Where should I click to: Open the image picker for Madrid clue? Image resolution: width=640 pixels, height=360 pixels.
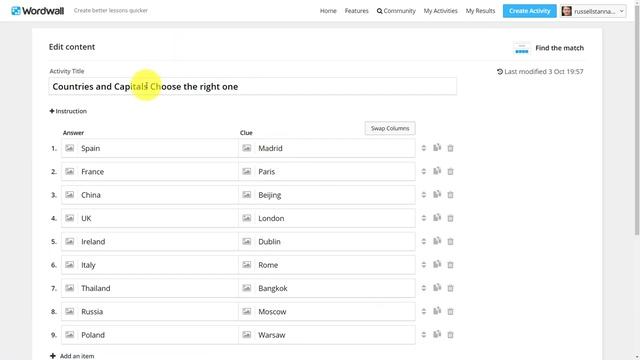[247, 148]
